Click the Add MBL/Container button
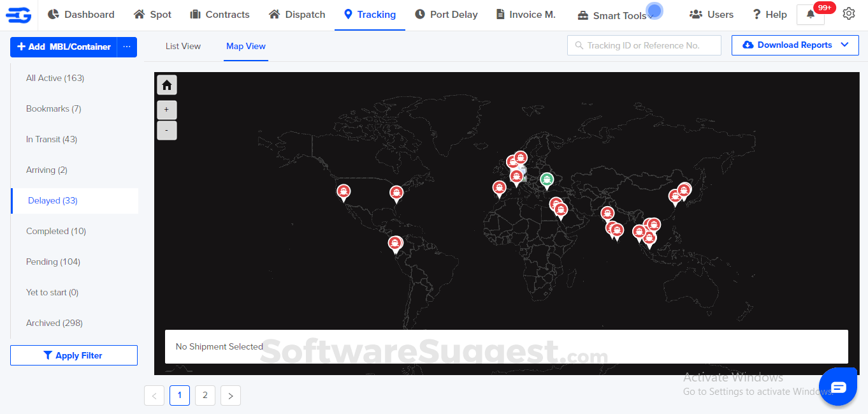The height and width of the screenshot is (414, 868). 63,47
